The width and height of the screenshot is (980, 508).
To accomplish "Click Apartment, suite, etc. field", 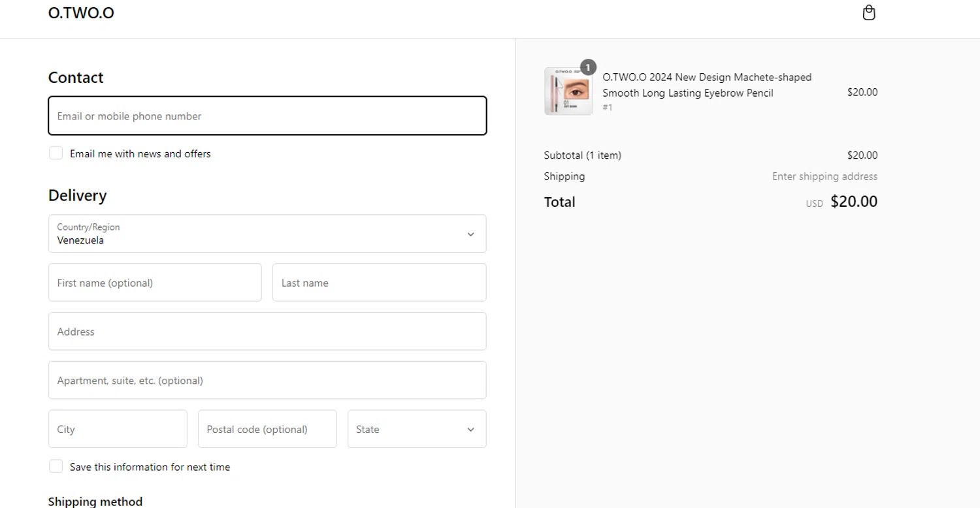I will pos(267,380).
